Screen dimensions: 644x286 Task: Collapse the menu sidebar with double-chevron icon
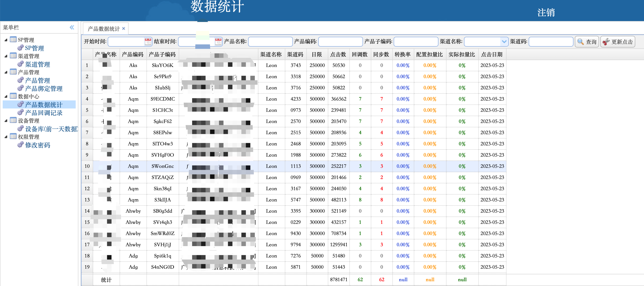tap(72, 27)
